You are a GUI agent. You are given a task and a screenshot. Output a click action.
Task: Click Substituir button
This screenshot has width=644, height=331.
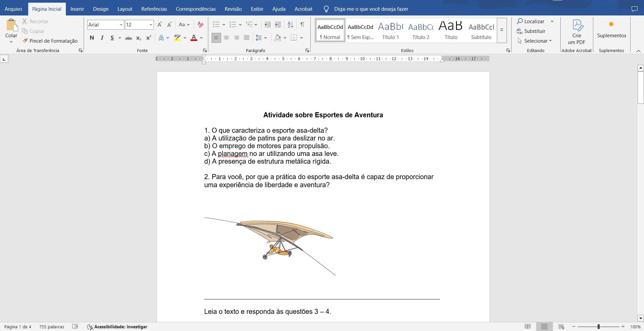coord(531,31)
